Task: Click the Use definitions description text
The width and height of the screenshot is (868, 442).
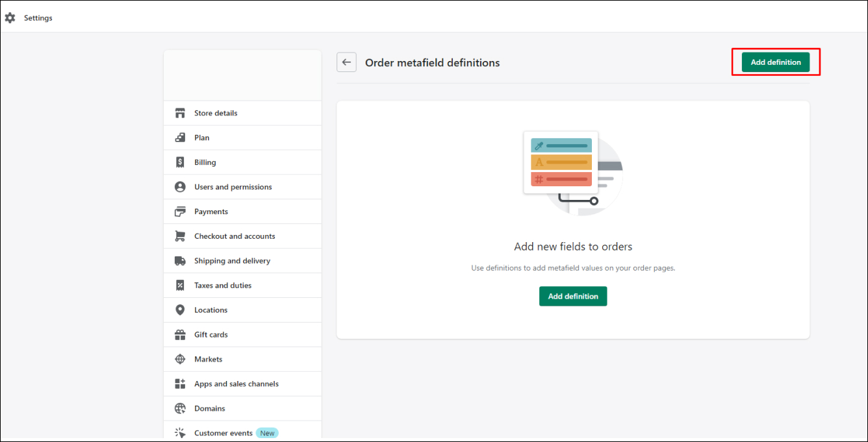Action: (573, 268)
